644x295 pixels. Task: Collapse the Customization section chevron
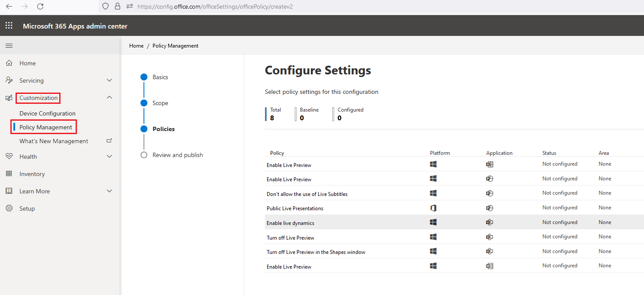coord(109,98)
